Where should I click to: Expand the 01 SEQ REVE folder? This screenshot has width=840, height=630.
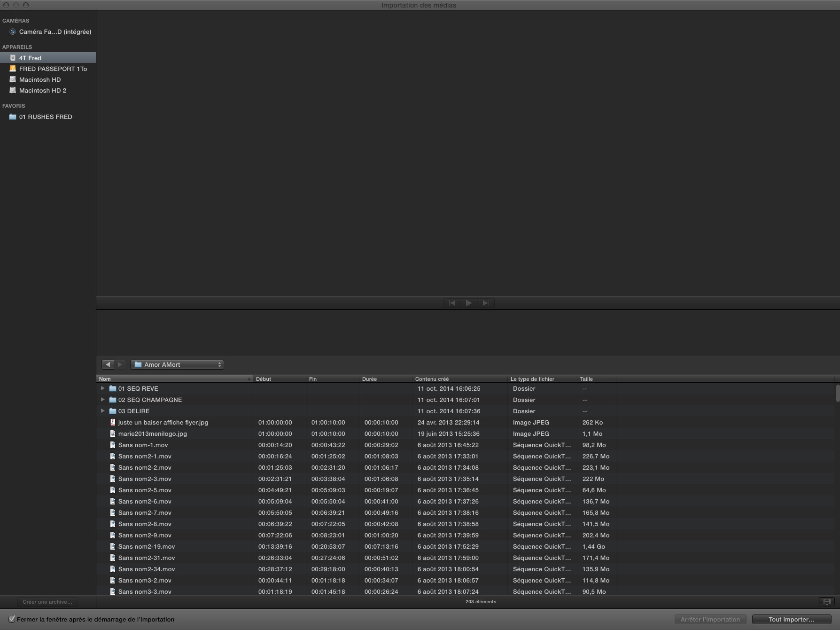pos(102,388)
